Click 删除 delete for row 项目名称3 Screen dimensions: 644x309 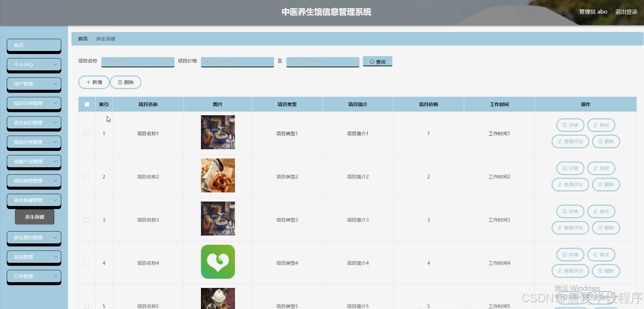coord(606,228)
